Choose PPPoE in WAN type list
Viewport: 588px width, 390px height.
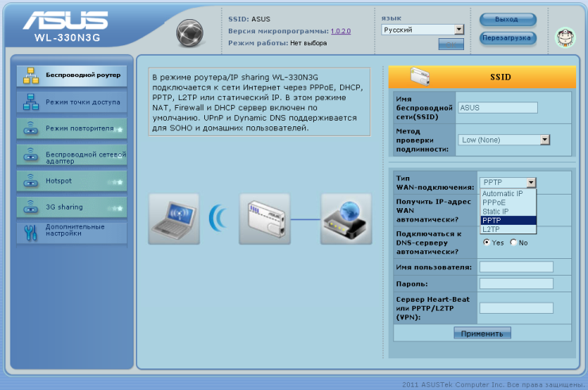508,203
